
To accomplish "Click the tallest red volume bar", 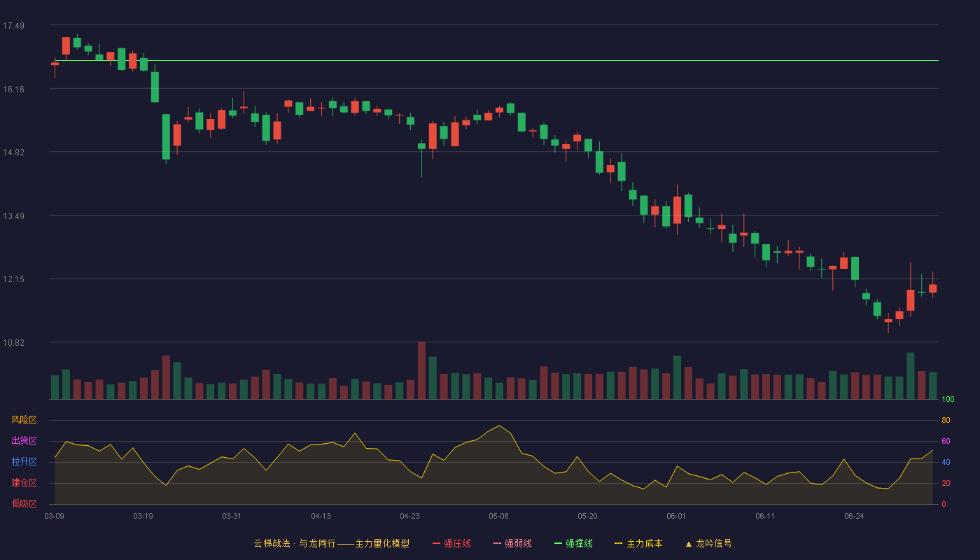I will point(421,370).
